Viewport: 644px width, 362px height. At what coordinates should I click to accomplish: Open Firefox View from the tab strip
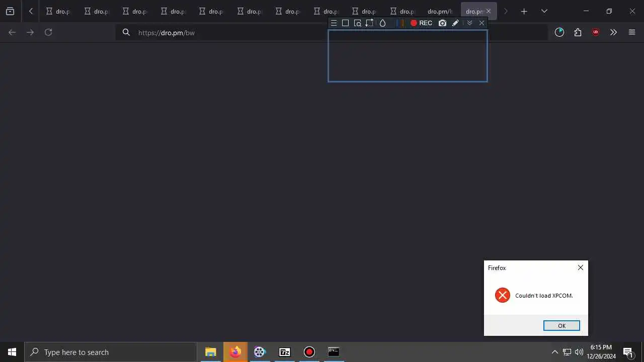(10, 11)
